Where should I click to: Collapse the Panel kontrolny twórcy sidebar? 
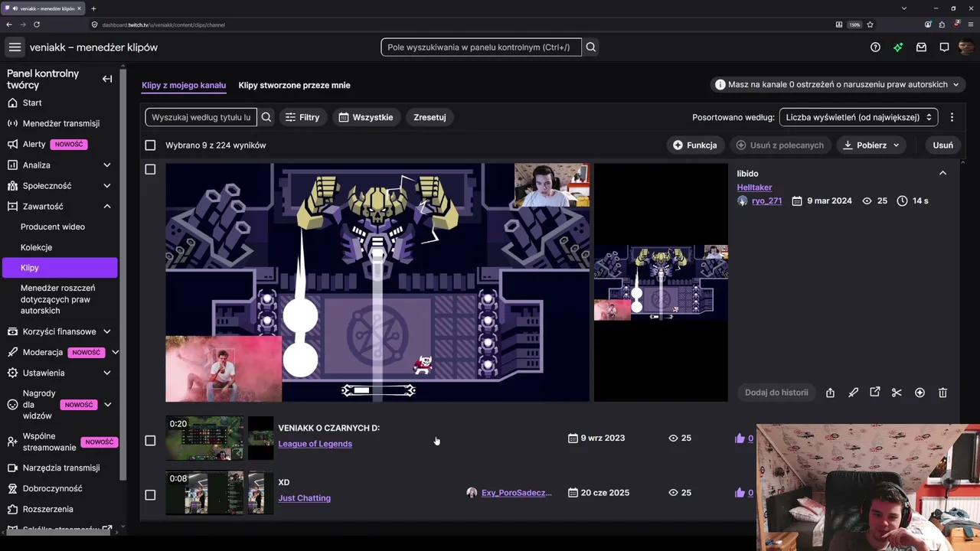[107, 79]
